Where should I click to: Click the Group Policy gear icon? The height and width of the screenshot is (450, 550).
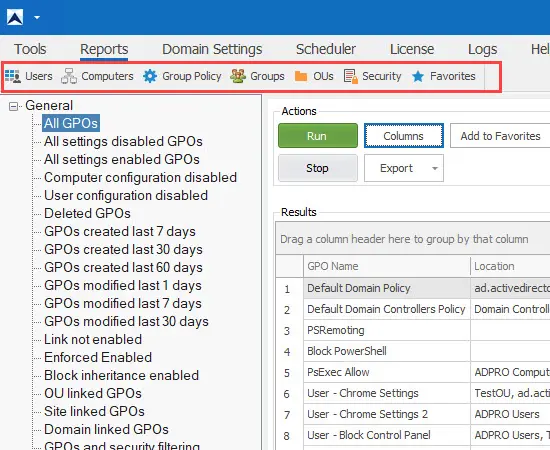pyautogui.click(x=150, y=76)
